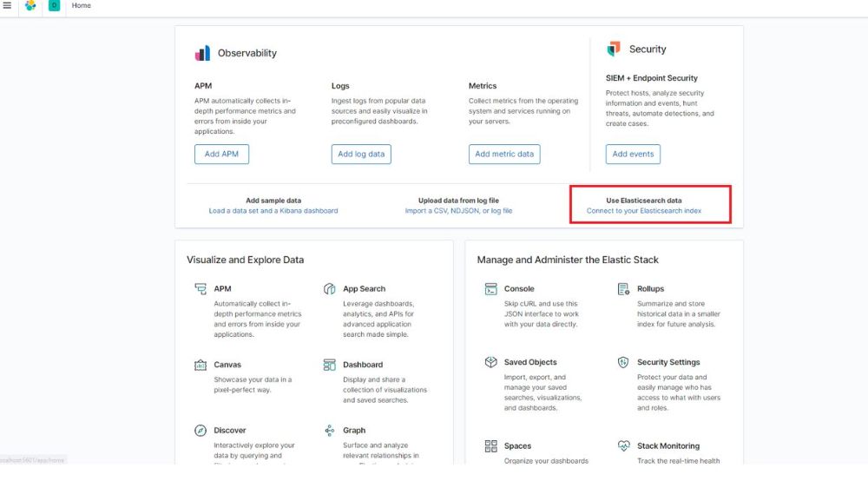This screenshot has height=488, width=868.
Task: Open Import a CSV, NDJSON, or log file link
Action: click(x=458, y=211)
